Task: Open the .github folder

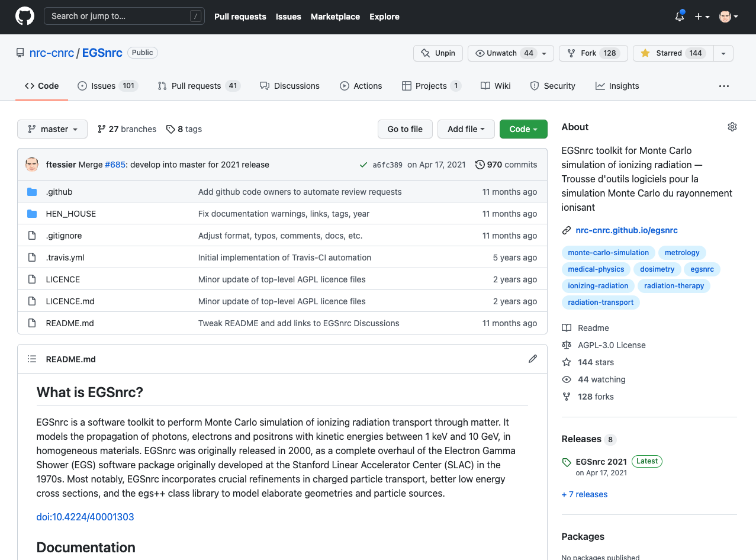Action: point(59,192)
